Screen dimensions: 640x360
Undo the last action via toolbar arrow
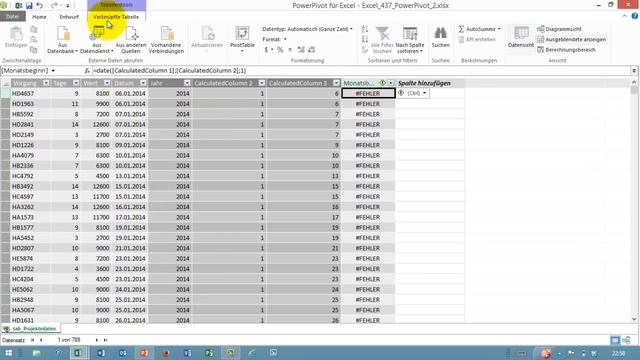tap(40, 6)
